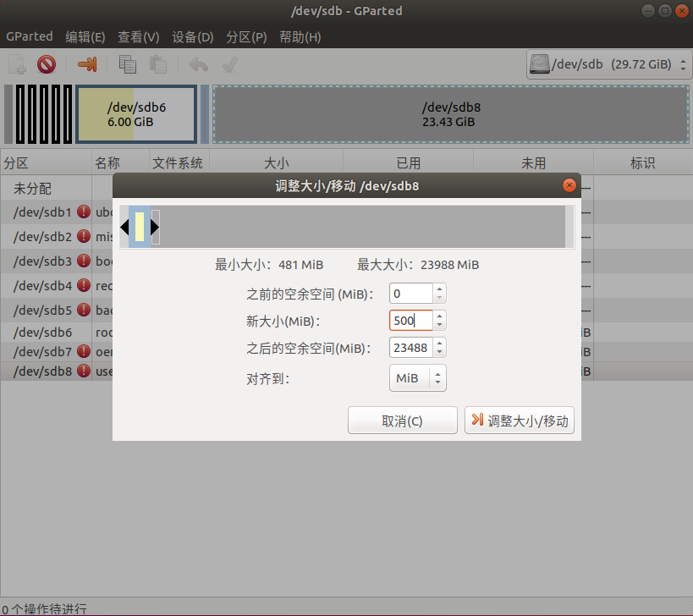693x616 pixels.
Task: Click inside the 新大小 input field
Action: 410,320
